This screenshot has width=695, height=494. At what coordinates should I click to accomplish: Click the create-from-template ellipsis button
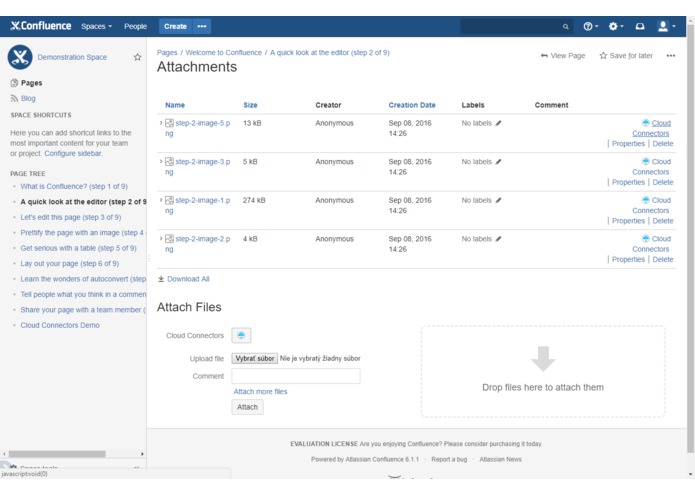202,27
